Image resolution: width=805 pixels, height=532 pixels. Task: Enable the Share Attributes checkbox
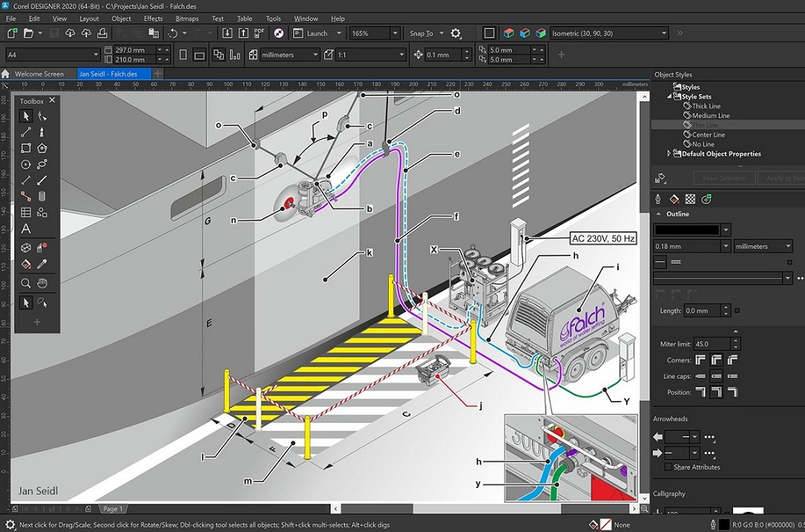pyautogui.click(x=668, y=467)
